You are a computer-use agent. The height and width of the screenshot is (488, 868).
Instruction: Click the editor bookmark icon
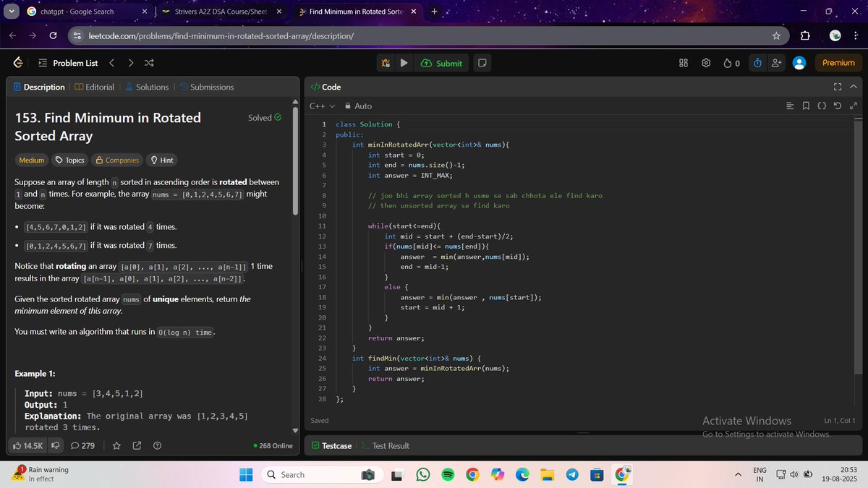806,106
